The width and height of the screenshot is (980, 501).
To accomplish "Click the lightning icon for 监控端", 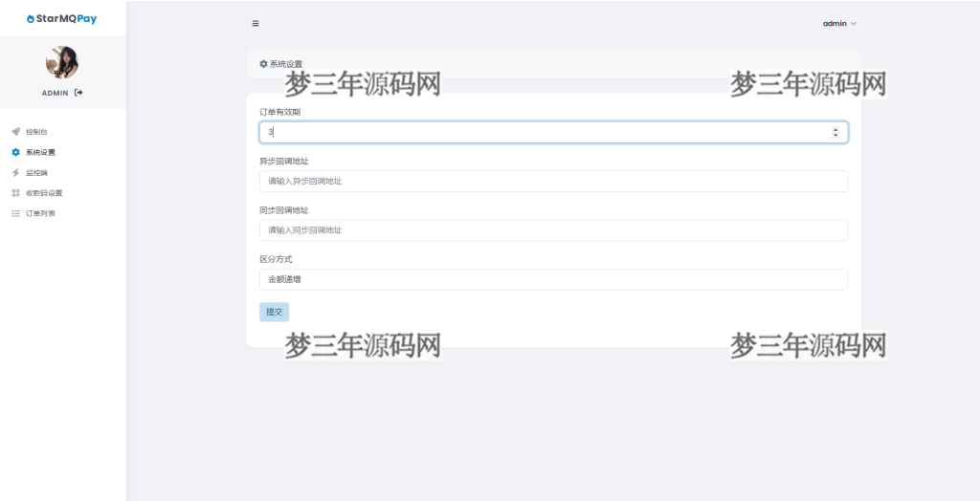I will (16, 172).
